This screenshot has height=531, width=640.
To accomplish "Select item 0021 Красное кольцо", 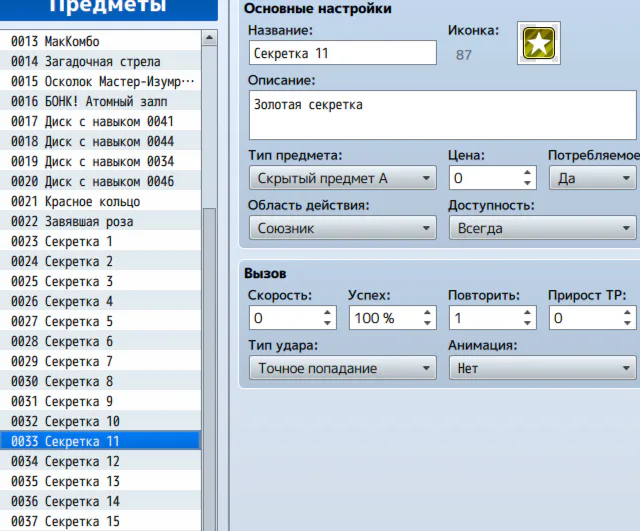I will (x=100, y=201).
